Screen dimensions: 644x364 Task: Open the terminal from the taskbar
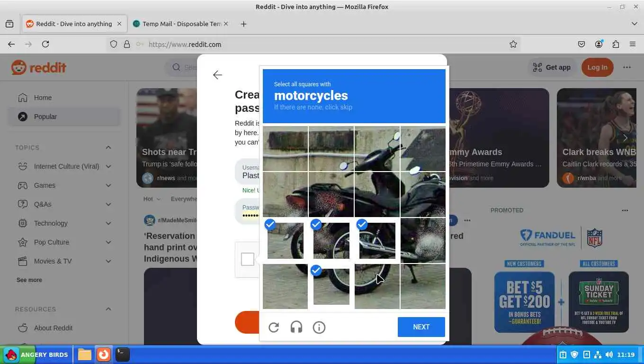coord(123,355)
